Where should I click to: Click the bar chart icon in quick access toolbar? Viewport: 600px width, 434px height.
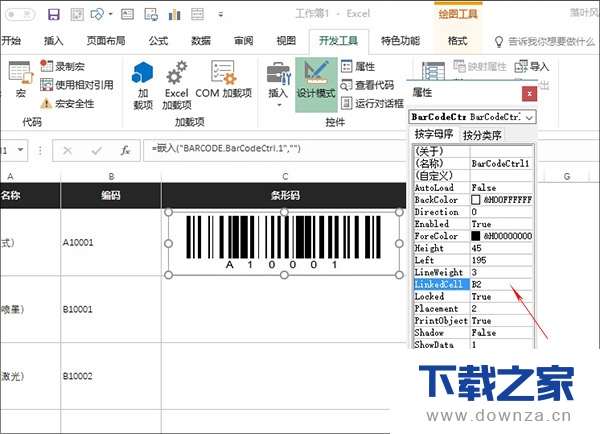tap(174, 15)
